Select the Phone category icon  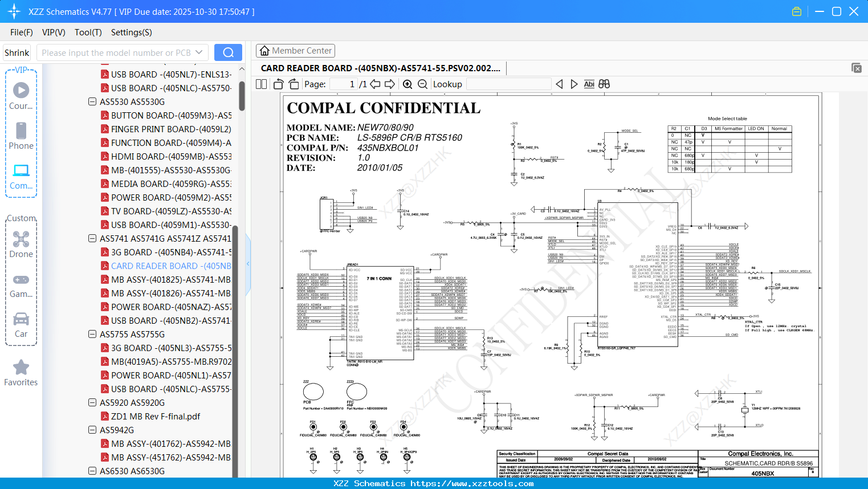coord(21,136)
